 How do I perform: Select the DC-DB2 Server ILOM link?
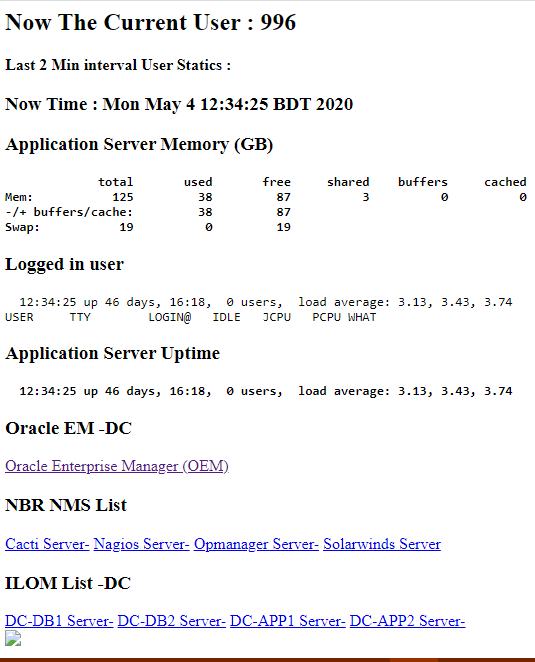point(171,621)
